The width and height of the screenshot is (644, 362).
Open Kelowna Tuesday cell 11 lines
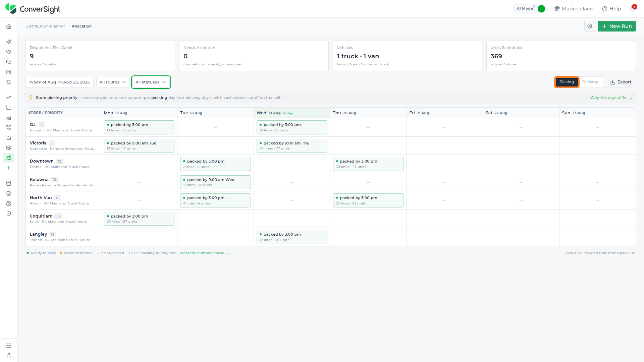pyautogui.click(x=215, y=182)
